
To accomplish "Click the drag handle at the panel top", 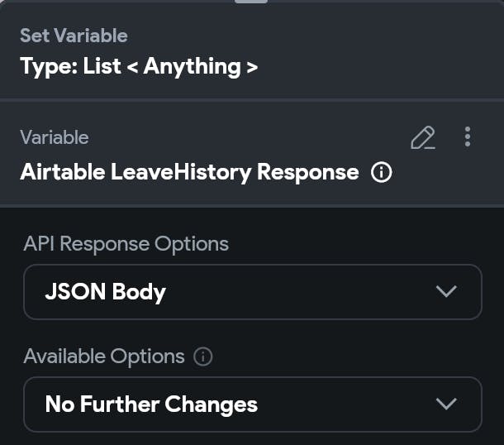I will 251,2.
